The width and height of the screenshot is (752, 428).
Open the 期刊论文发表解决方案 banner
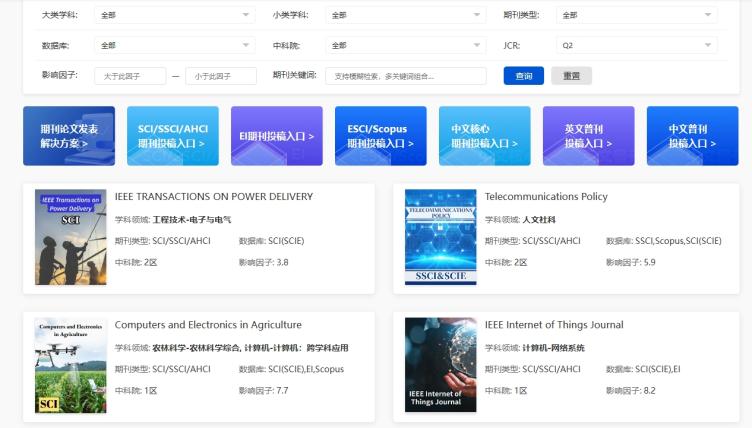click(x=69, y=136)
